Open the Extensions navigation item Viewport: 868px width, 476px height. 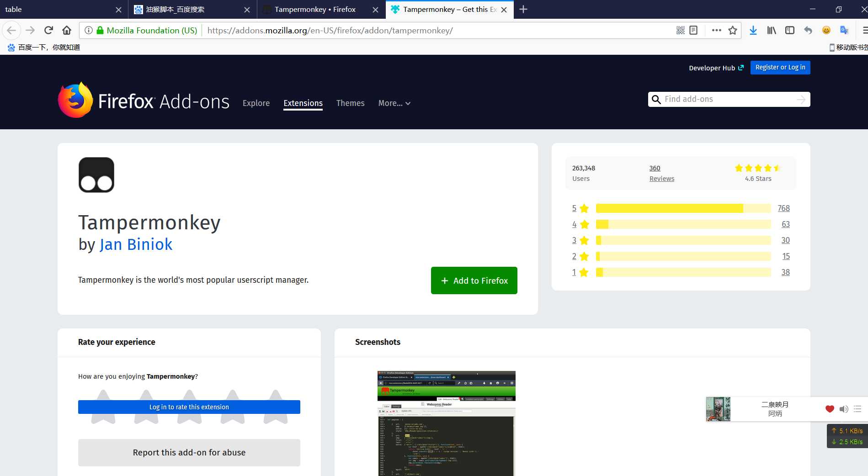click(x=303, y=103)
